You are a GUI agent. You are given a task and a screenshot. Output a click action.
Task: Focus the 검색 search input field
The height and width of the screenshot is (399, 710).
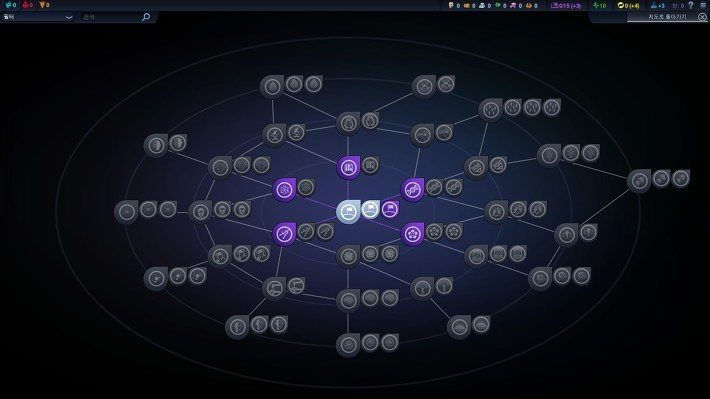111,17
